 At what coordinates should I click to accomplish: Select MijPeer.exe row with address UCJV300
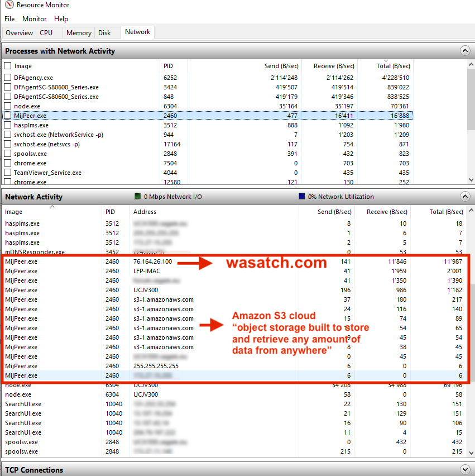233,290
